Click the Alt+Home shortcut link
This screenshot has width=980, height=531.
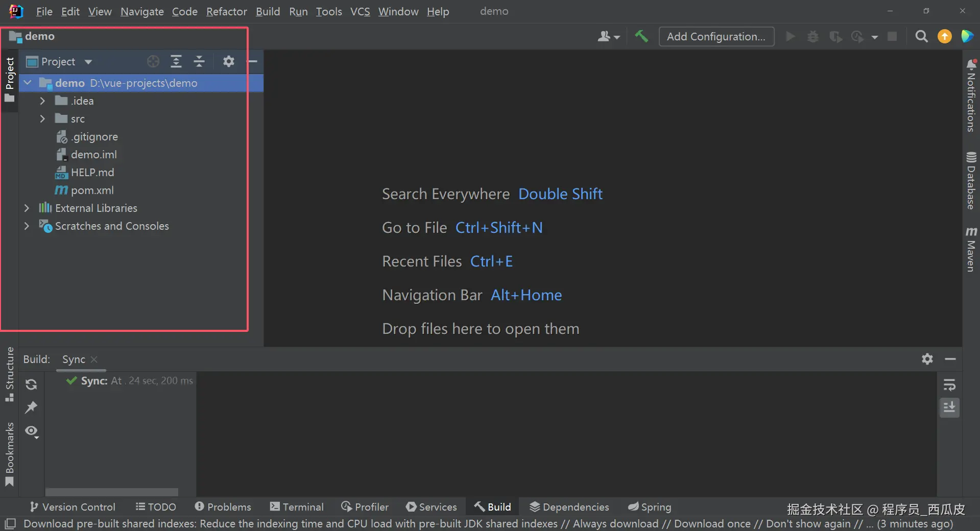[526, 295]
